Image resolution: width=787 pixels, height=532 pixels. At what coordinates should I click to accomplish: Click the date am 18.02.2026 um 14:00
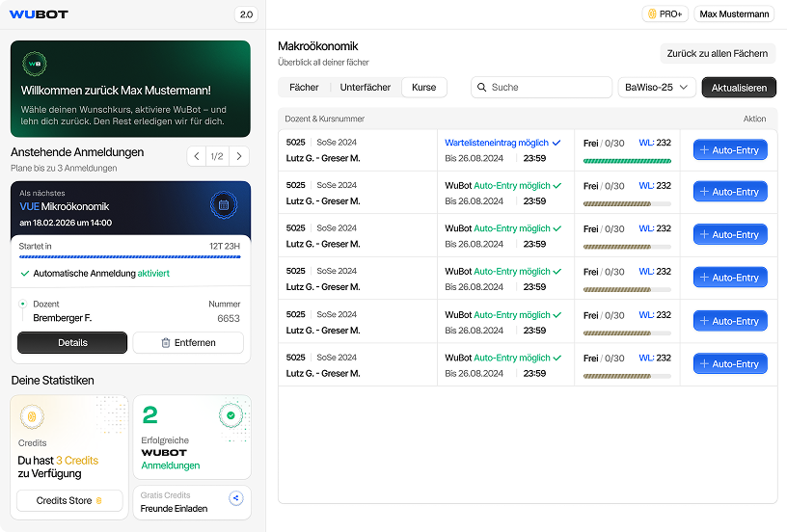pyautogui.click(x=66, y=223)
